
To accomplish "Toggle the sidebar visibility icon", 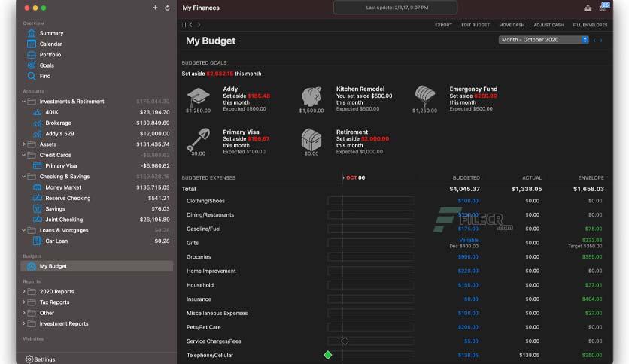I will [x=184, y=25].
